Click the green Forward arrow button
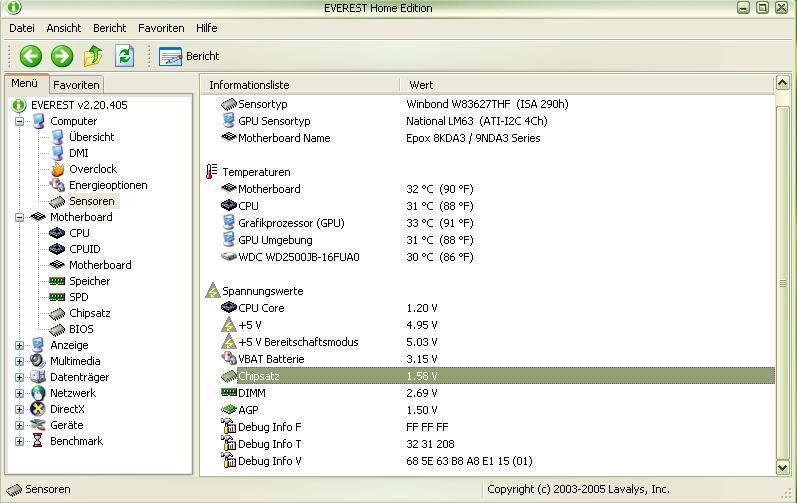 (62, 56)
